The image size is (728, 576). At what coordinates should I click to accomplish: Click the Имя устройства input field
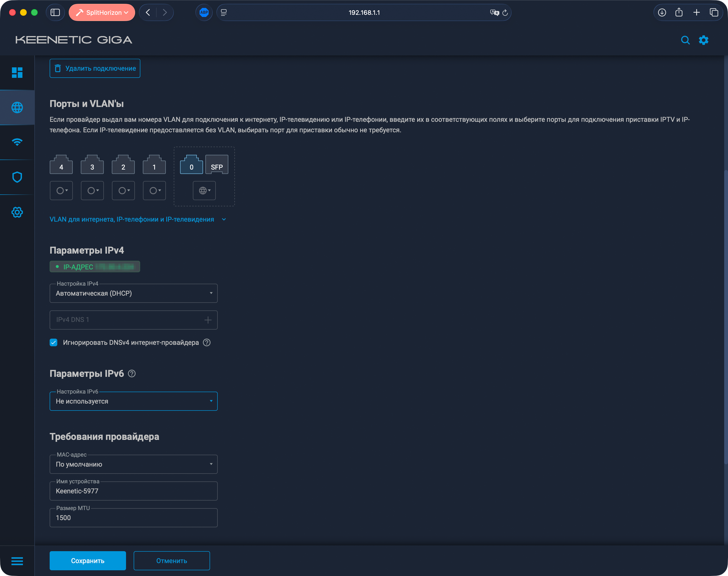coord(133,491)
